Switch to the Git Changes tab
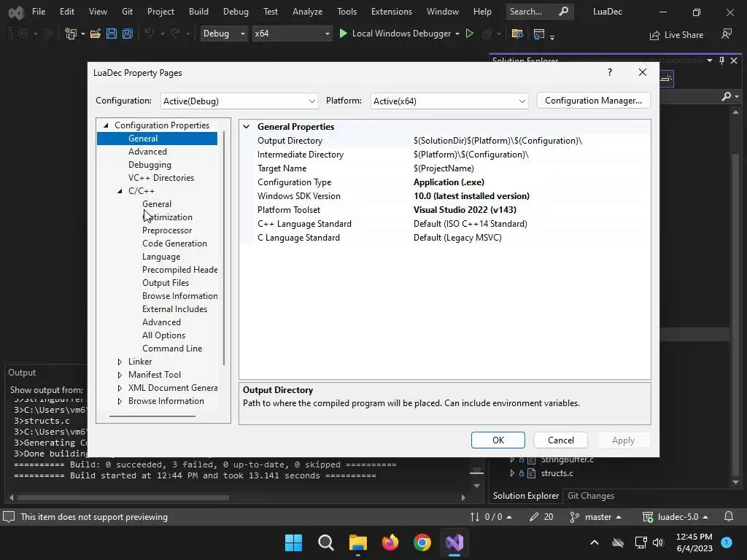 (x=591, y=496)
